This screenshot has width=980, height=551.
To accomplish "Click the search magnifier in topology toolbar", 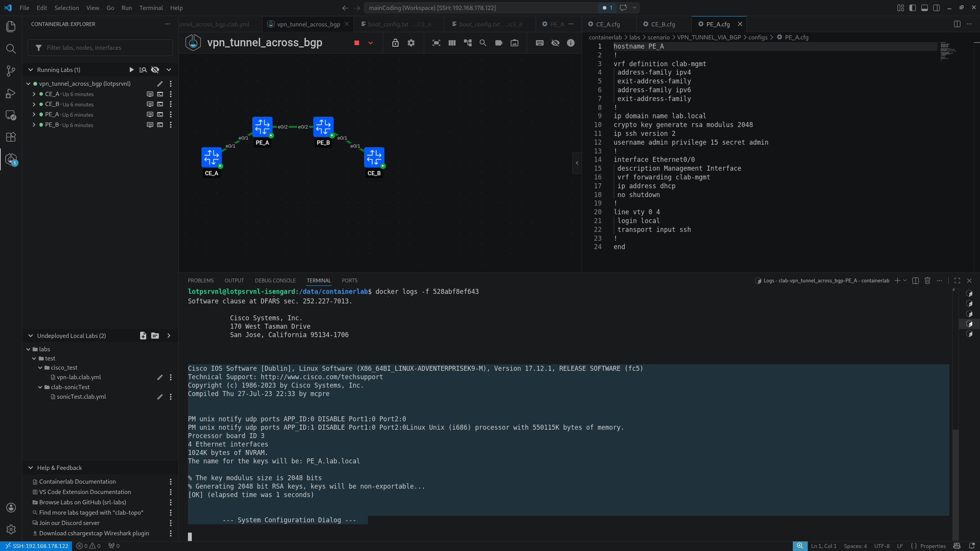I will coord(483,43).
